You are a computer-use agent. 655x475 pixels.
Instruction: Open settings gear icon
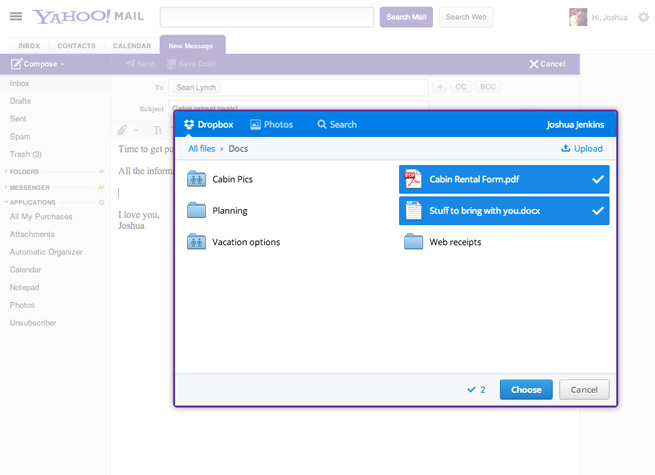pyautogui.click(x=644, y=17)
